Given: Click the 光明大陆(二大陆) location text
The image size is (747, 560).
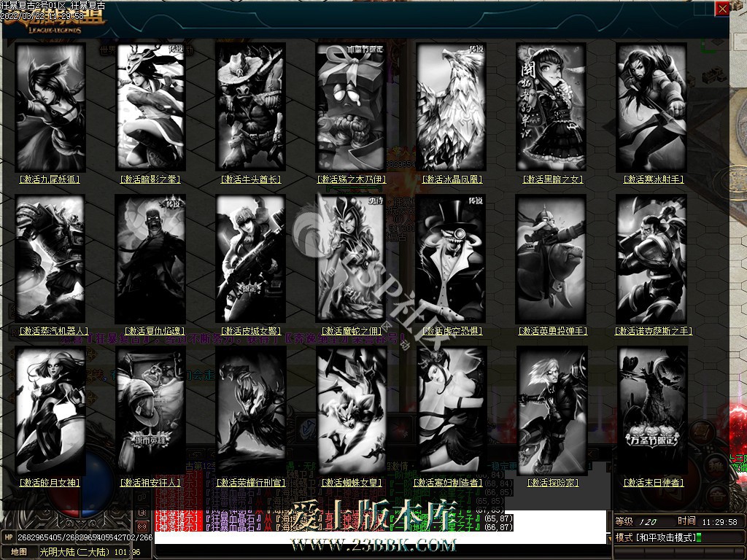Looking at the screenshot, I should coord(77,553).
